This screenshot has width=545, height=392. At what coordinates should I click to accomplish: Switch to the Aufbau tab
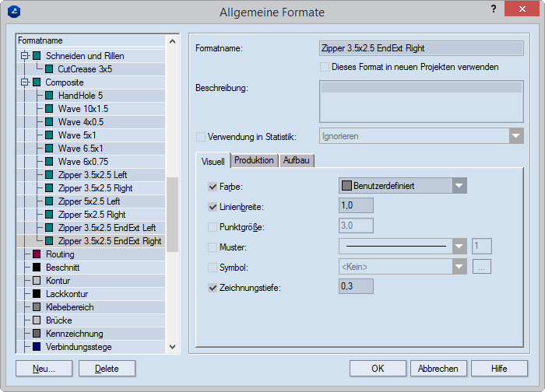[x=296, y=160]
